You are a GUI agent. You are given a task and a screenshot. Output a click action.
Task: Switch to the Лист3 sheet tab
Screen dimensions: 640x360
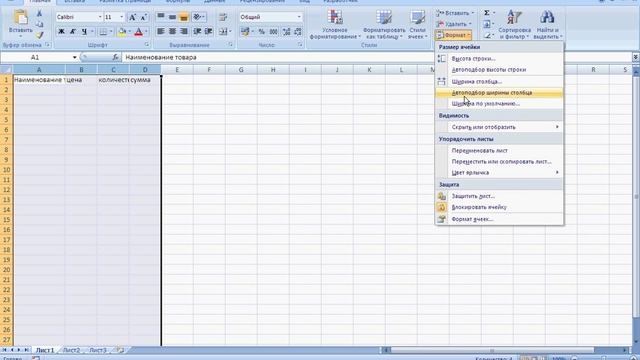pos(98,350)
